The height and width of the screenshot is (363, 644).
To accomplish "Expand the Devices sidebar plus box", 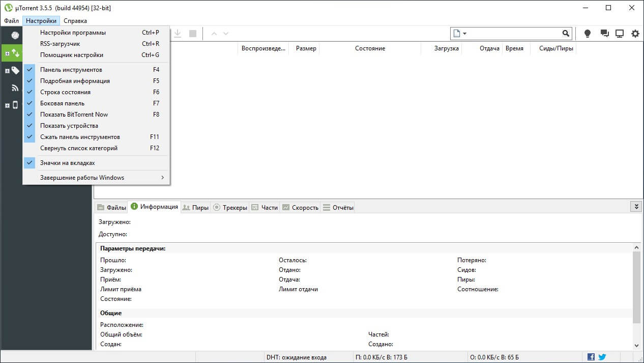I will point(7,105).
